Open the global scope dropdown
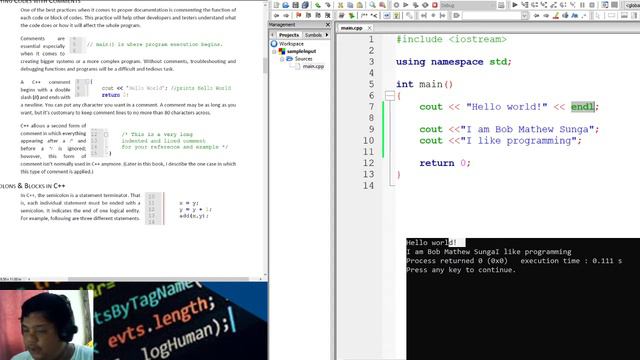 point(632,5)
